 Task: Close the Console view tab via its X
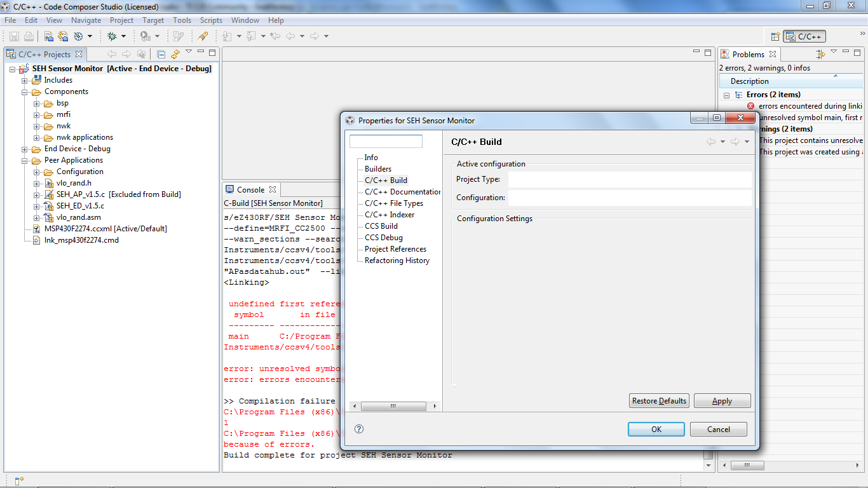coord(273,189)
